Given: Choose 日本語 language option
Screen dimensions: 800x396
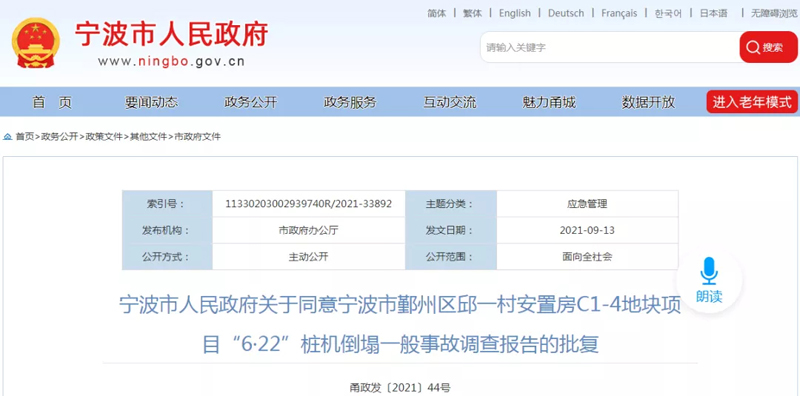Looking at the screenshot, I should coord(713,13).
